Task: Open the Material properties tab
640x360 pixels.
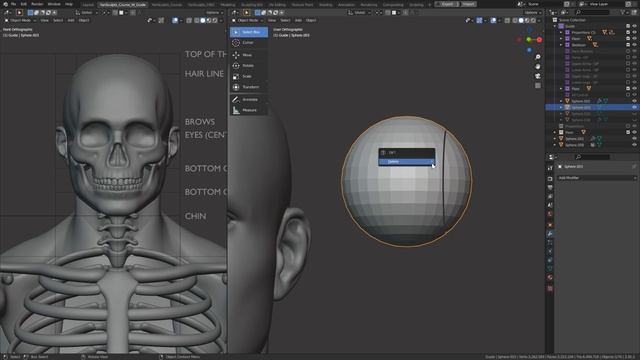Action: coord(550,278)
